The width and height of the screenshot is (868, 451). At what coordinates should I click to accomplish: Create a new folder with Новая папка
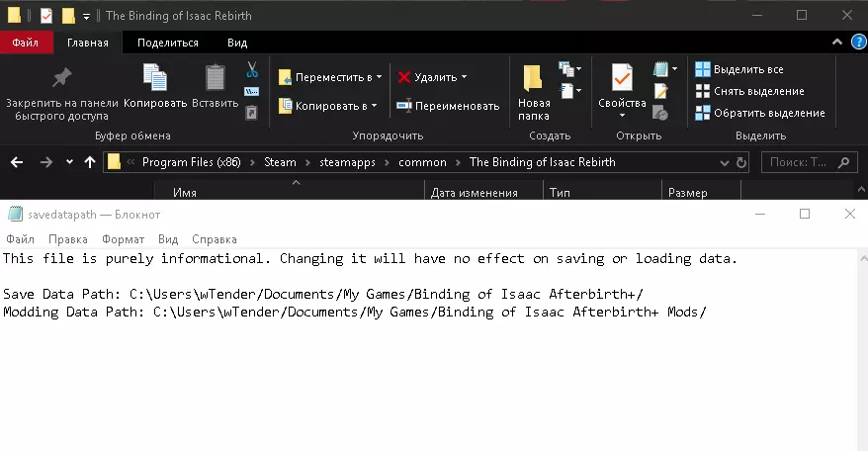[534, 93]
